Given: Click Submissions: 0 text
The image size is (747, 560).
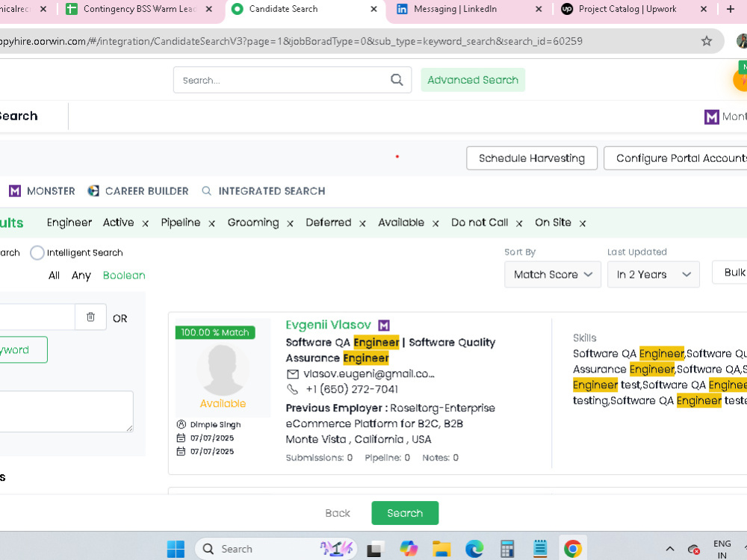Looking at the screenshot, I should click(319, 458).
